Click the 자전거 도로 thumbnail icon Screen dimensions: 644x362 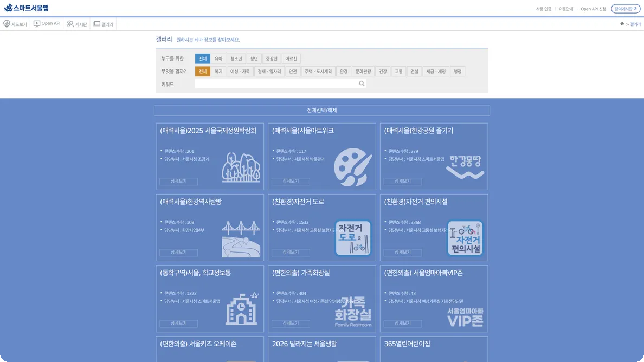pos(353,238)
